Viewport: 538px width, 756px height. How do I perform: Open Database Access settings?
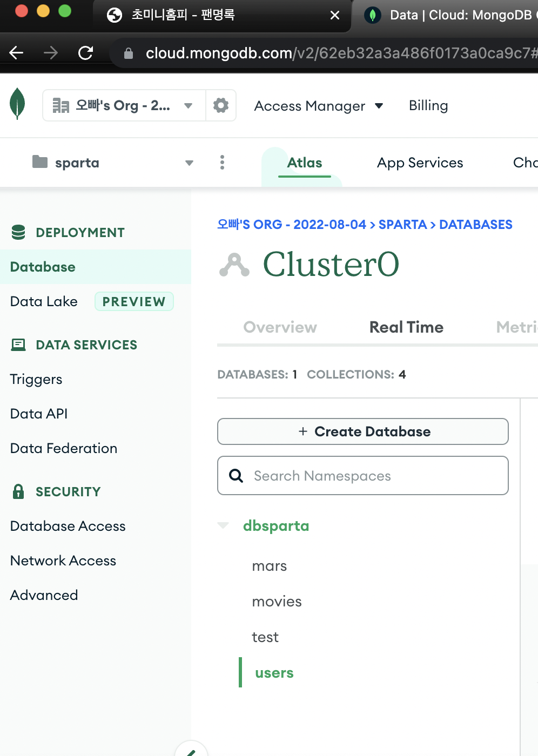[68, 526]
